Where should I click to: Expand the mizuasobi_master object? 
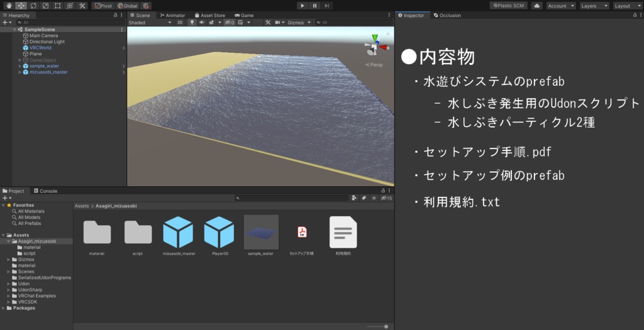tap(19, 72)
